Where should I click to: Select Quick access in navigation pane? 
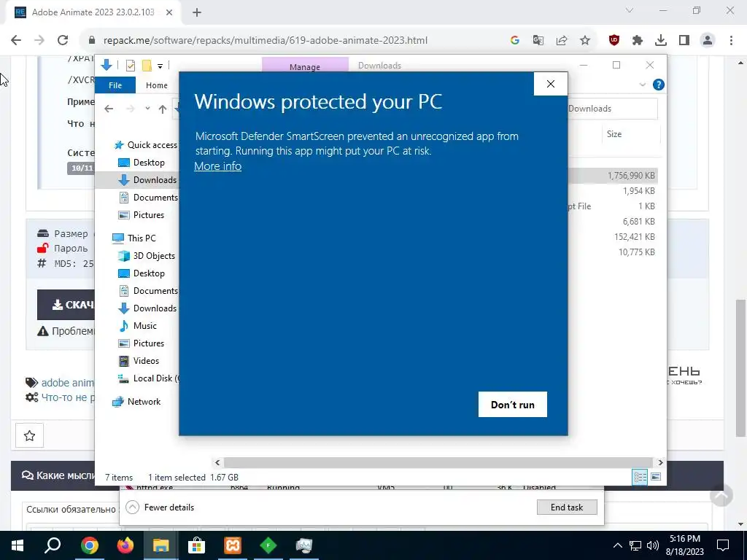(152, 145)
